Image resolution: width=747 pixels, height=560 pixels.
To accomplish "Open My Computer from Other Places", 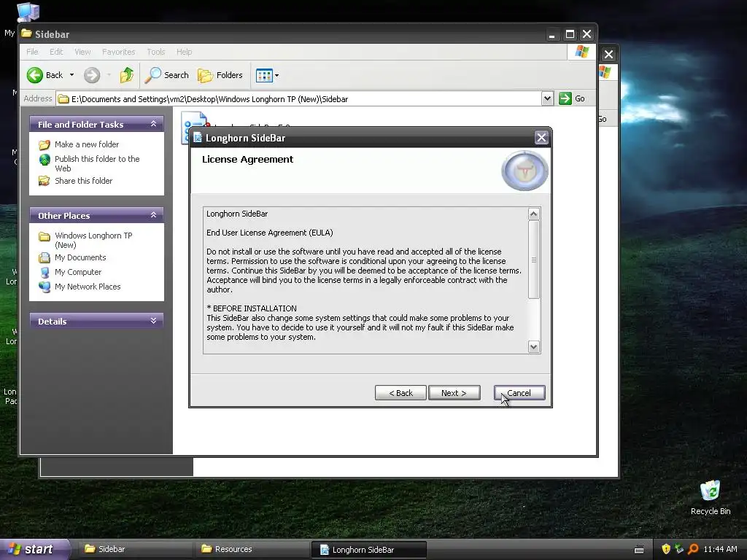I will tap(78, 273).
